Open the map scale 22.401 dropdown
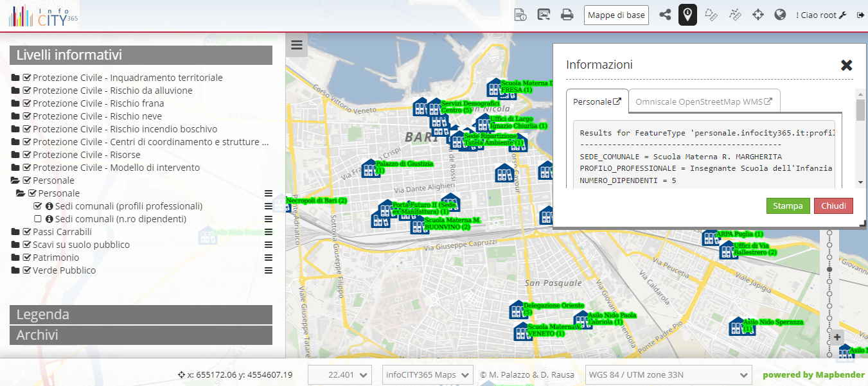Image resolution: width=868 pixels, height=386 pixels. tap(340, 375)
